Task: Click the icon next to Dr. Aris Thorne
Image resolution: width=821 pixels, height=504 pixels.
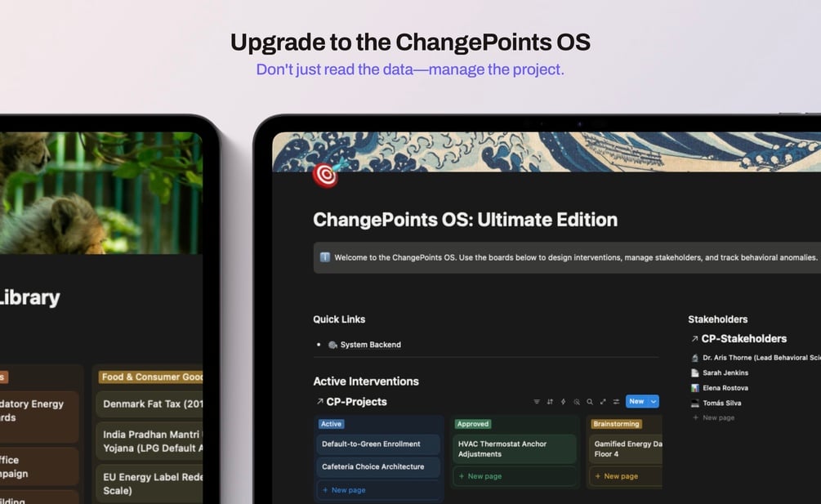Action: [695, 358]
